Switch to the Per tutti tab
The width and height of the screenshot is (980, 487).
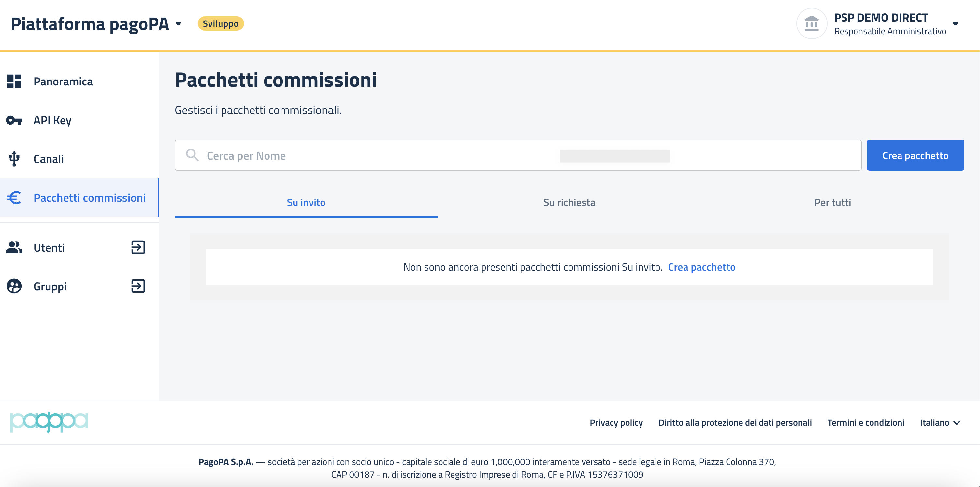pyautogui.click(x=832, y=202)
